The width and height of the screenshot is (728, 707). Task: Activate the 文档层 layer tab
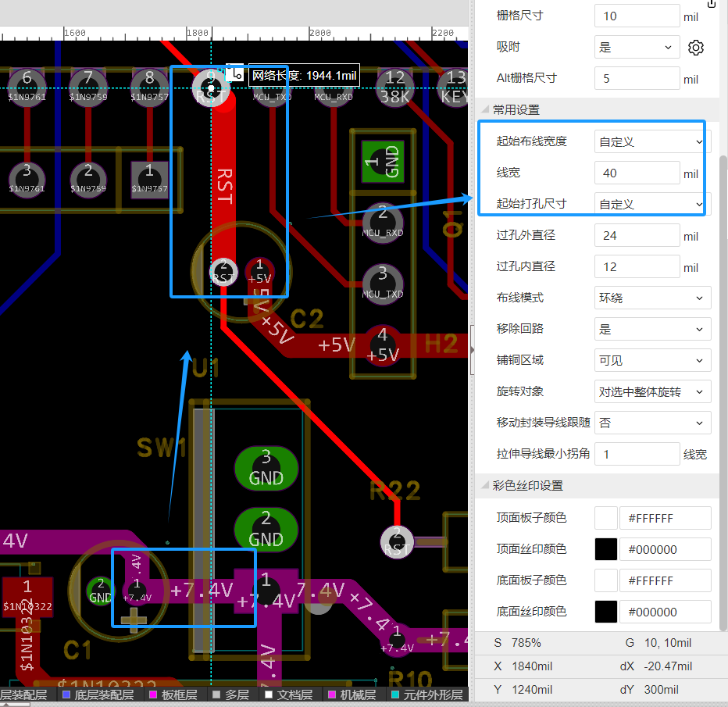click(x=289, y=695)
